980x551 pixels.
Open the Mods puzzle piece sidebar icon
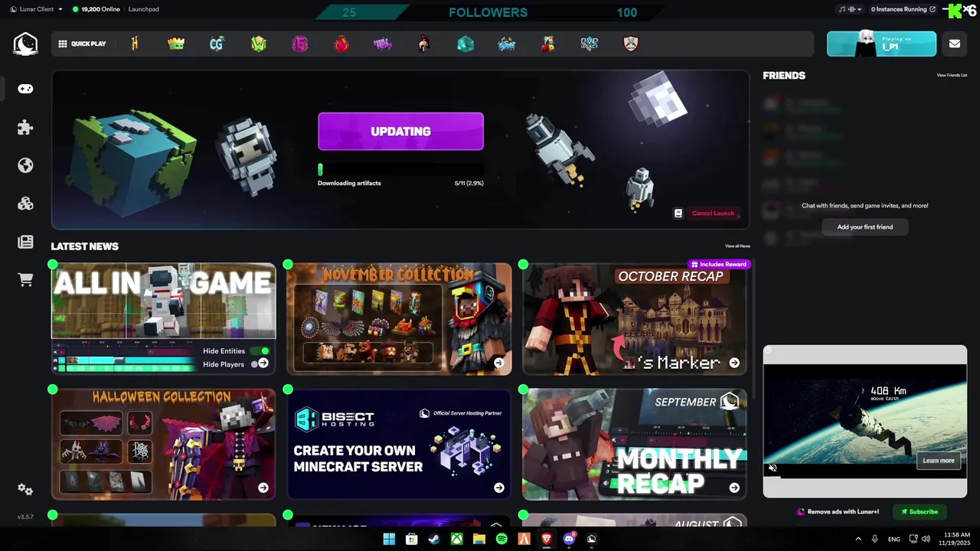point(25,127)
